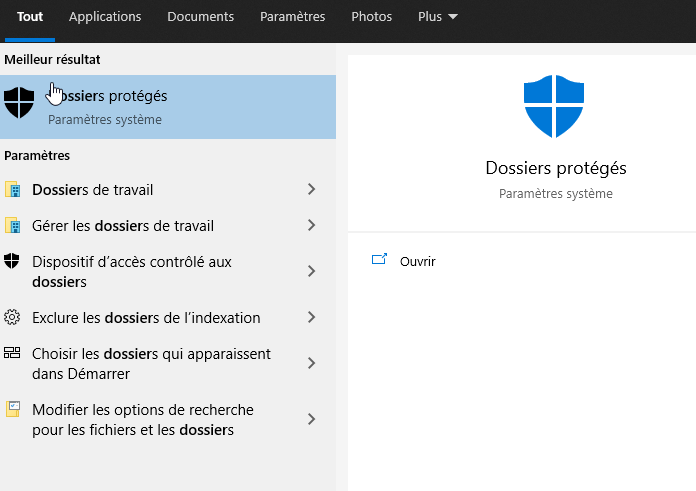Screen dimensions: 696x491
Task: Click the search options icon for Modifier les options
Action: point(13,409)
